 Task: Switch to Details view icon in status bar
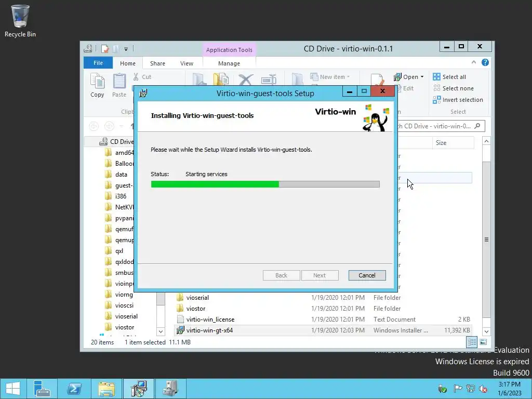point(472,342)
